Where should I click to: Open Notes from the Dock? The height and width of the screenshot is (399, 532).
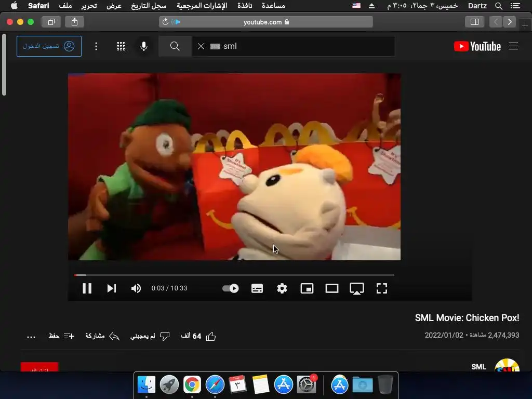261,384
